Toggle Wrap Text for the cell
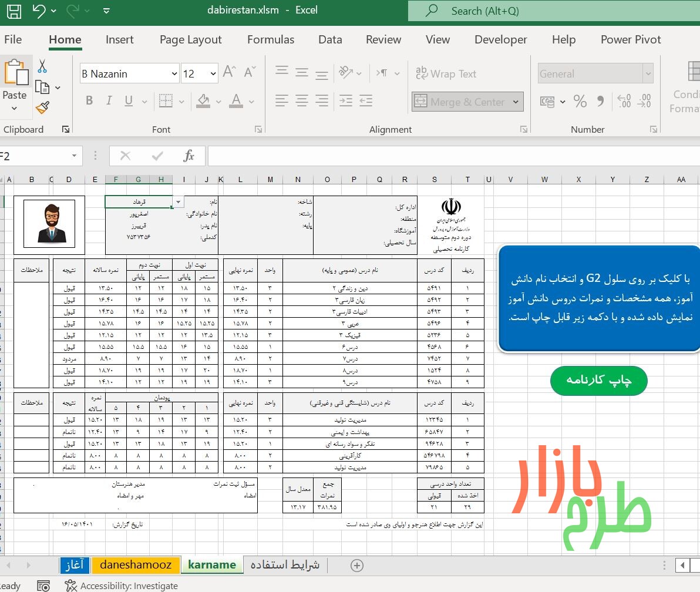Image resolution: width=700 pixels, height=592 pixels. 446,73
